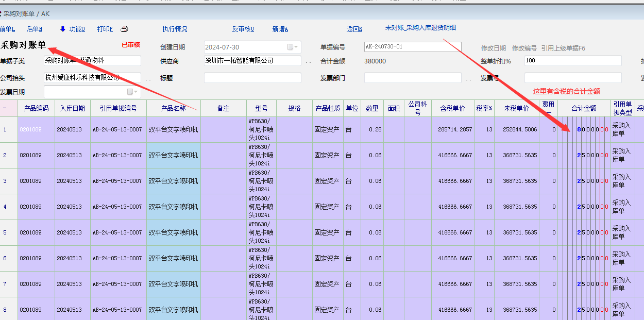This screenshot has width=644, height=320.
Task: Go to previous document with 前单L
Action: point(7,29)
